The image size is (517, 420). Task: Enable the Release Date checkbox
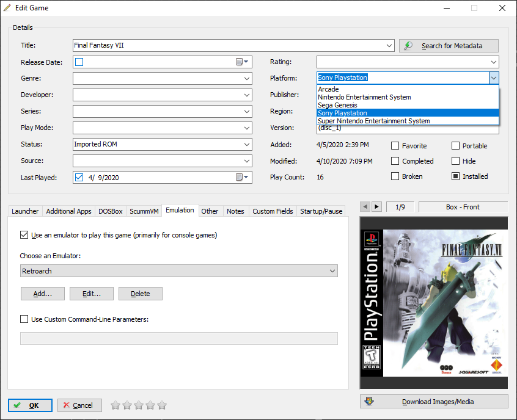[x=79, y=62]
